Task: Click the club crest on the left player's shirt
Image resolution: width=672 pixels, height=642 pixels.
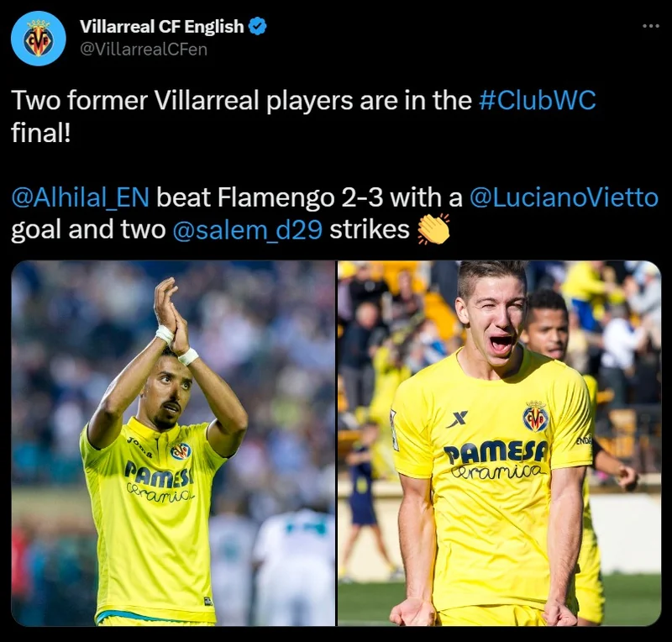Action: [181, 451]
